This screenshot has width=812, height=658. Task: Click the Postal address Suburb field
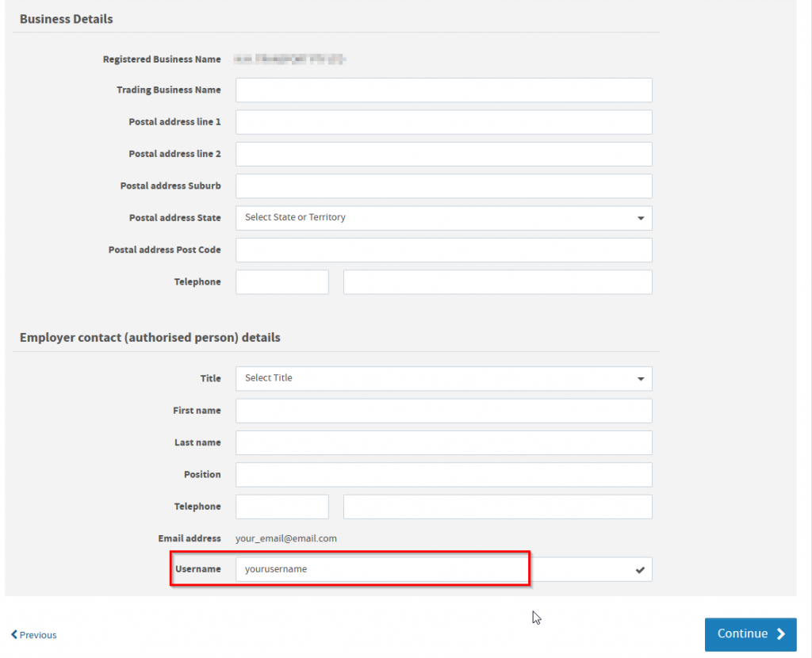(x=444, y=186)
